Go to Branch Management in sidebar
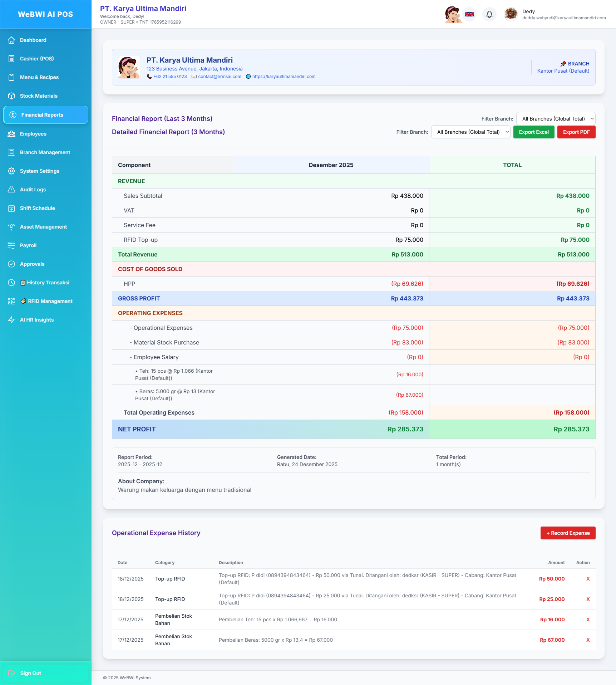 click(45, 152)
